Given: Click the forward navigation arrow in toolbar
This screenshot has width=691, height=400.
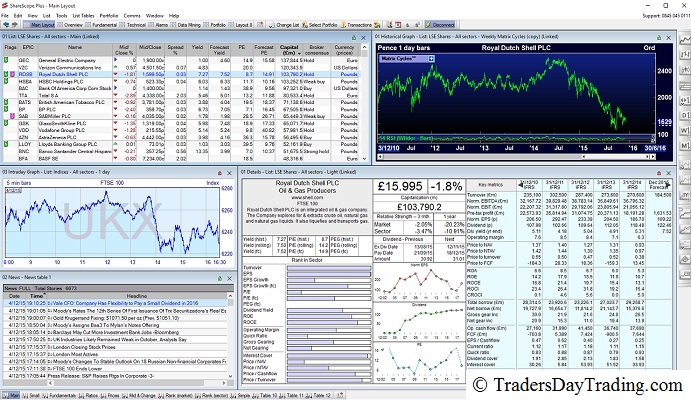Looking at the screenshot, I should 15,25.
